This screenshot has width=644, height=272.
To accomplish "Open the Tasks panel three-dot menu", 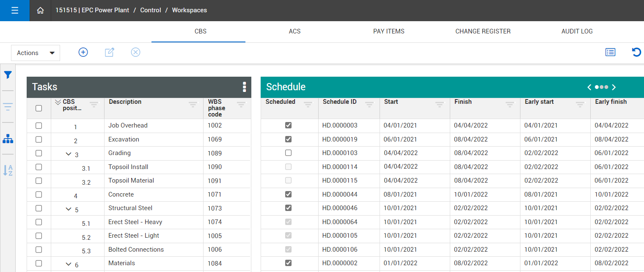I will point(244,87).
